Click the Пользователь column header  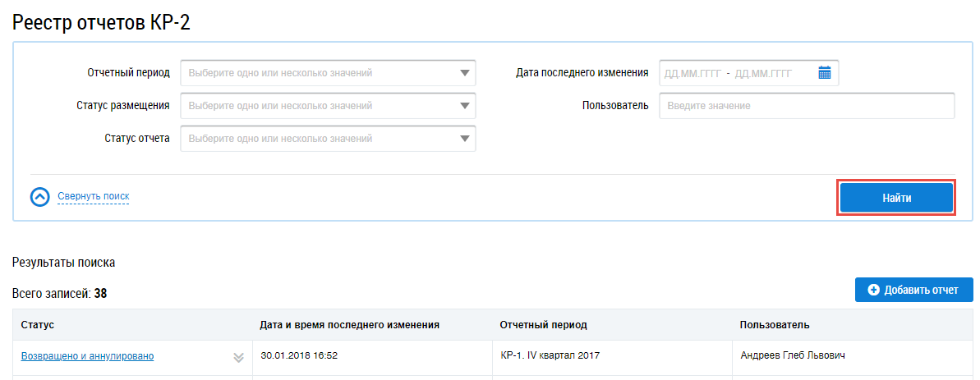(775, 325)
